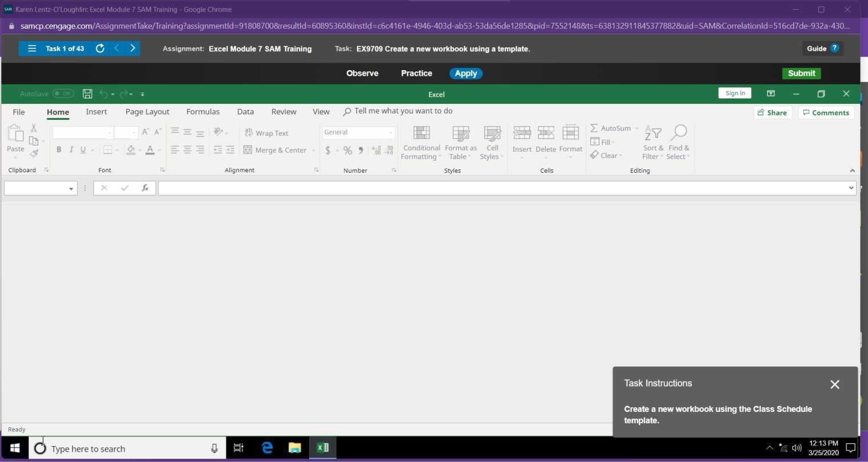Expand the Fill Color dropdown arrow

(x=139, y=150)
